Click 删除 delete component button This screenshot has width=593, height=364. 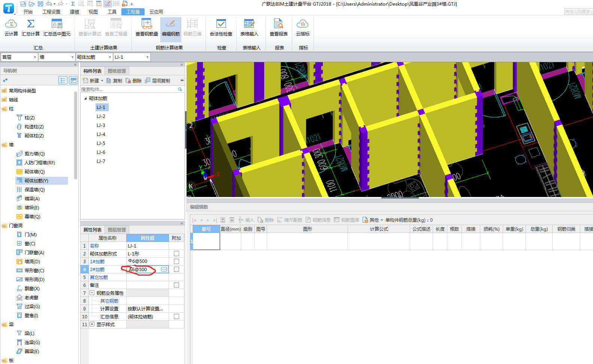(134, 81)
